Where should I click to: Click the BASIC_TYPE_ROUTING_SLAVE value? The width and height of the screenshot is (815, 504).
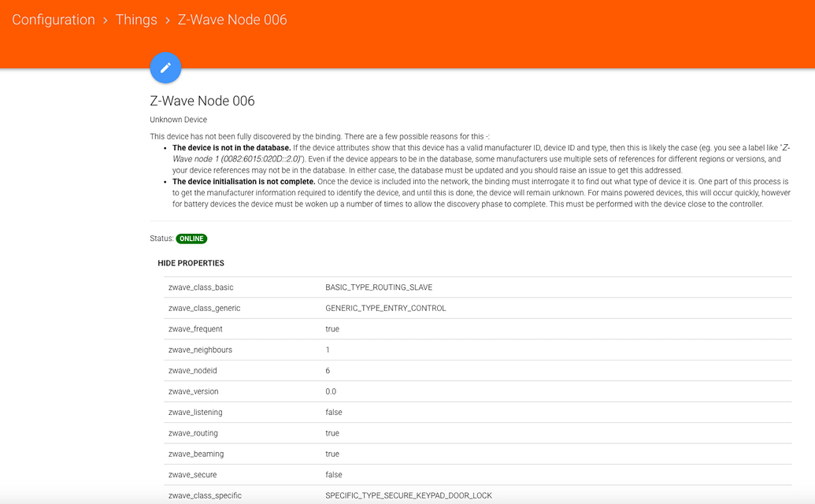point(379,287)
